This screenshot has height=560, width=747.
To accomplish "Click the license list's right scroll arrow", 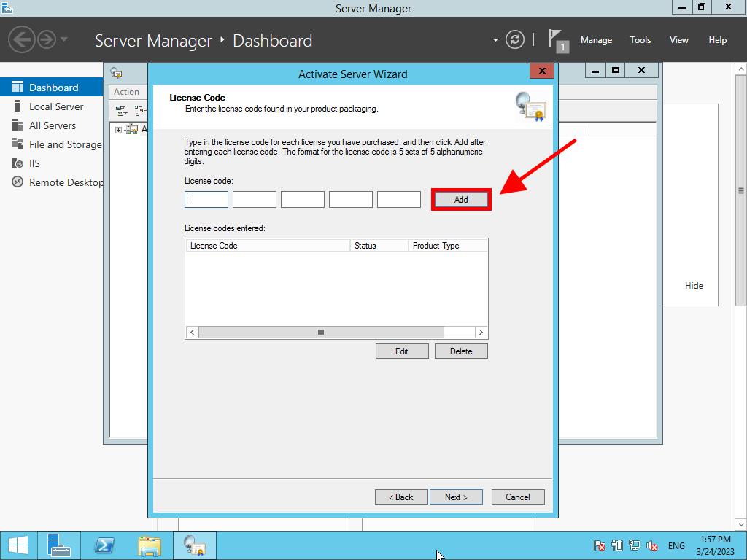I will (x=481, y=332).
